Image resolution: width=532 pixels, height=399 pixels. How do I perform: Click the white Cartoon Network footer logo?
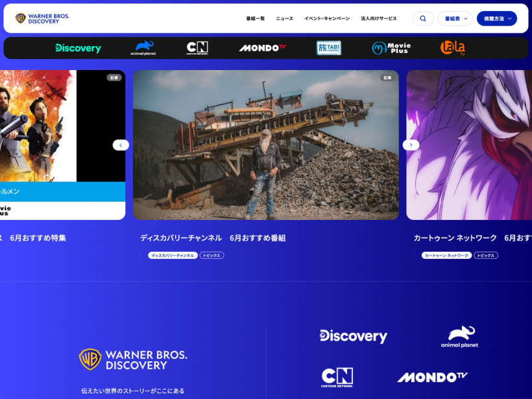pos(337,378)
